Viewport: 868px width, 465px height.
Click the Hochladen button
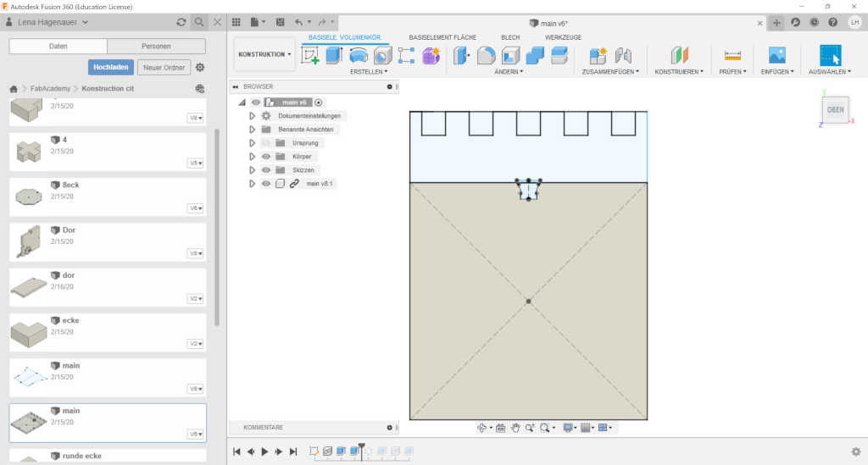(x=111, y=68)
